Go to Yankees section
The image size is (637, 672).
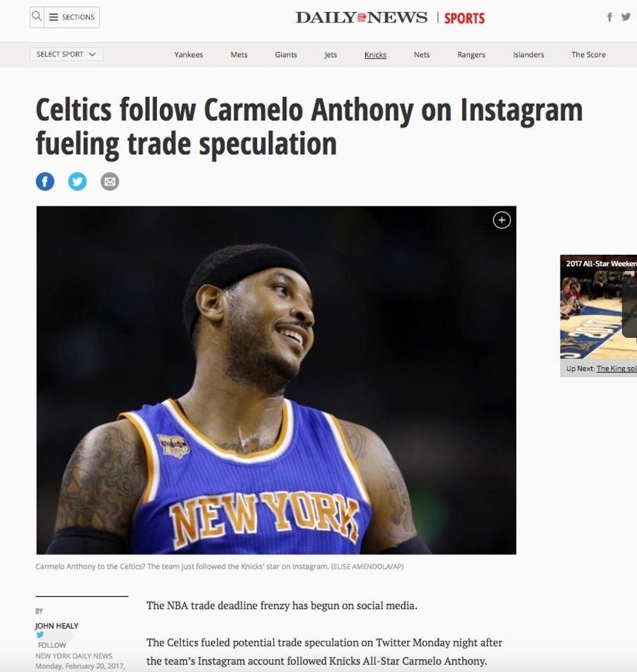coord(188,54)
